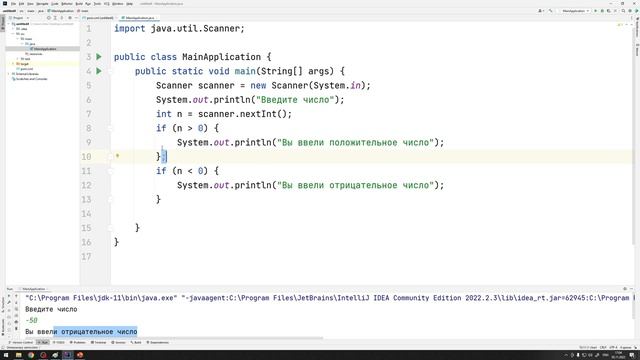Click the -50 input value in console
Viewport: 640px width, 360px height.
click(31, 320)
